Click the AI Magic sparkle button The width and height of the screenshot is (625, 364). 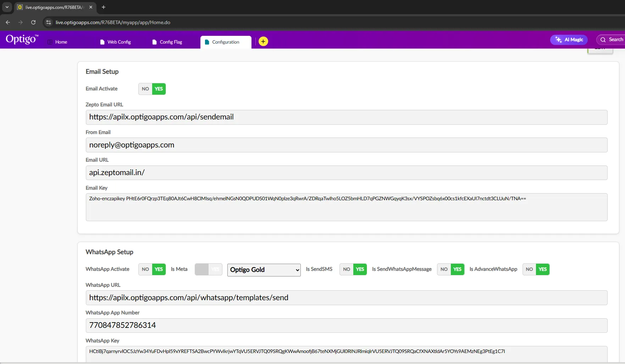[x=569, y=40]
